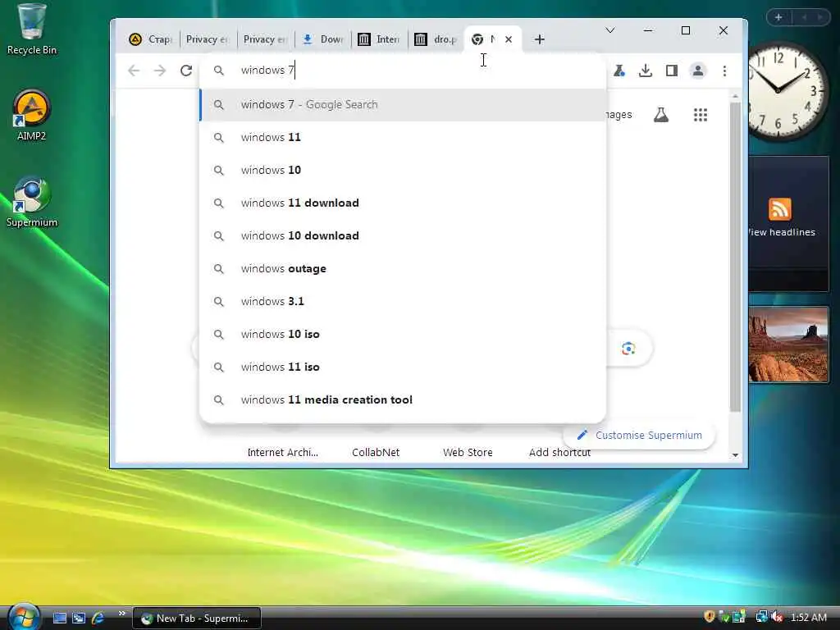Open the Internet Archi... shortcut
Screen dimensions: 840x630
(283, 452)
